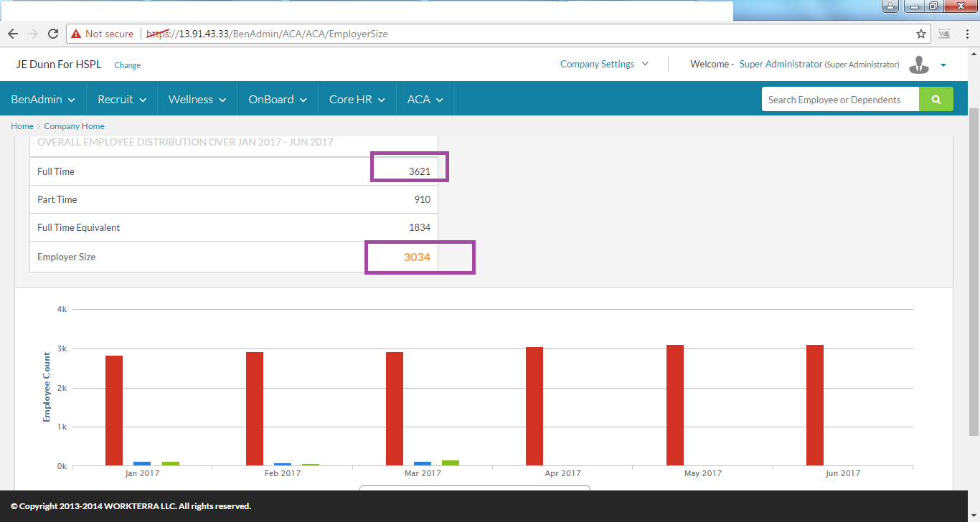Reload the page with refresh icon
The width and height of the screenshot is (980, 522).
[x=53, y=34]
